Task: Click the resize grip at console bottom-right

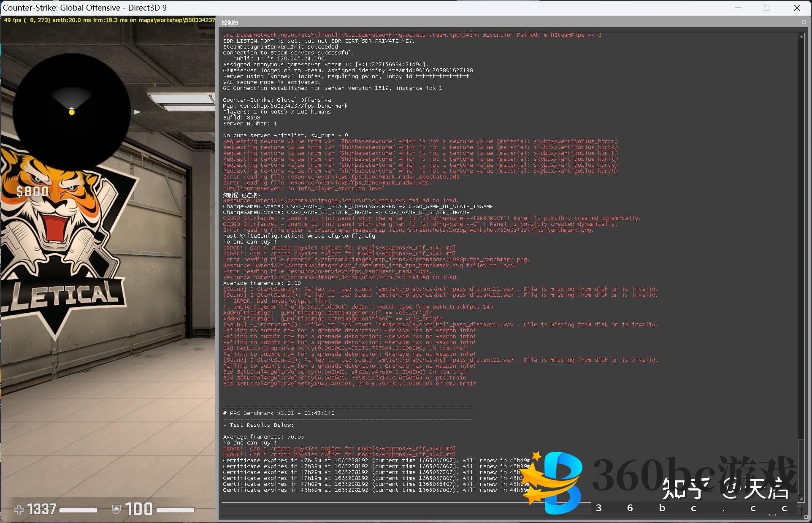Action: tap(805, 517)
